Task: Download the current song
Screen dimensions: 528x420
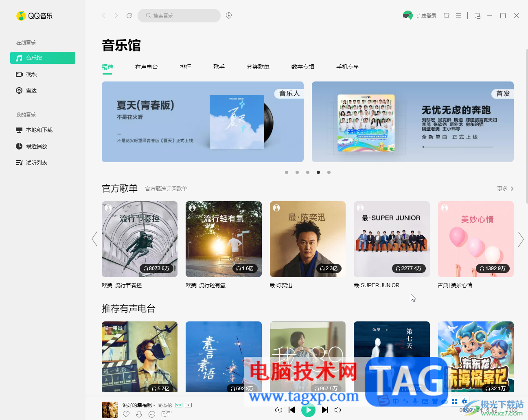Action: [139, 414]
